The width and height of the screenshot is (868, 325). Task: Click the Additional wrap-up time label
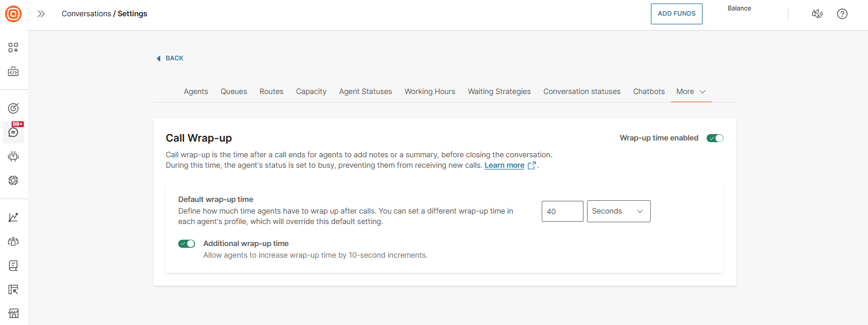point(246,244)
